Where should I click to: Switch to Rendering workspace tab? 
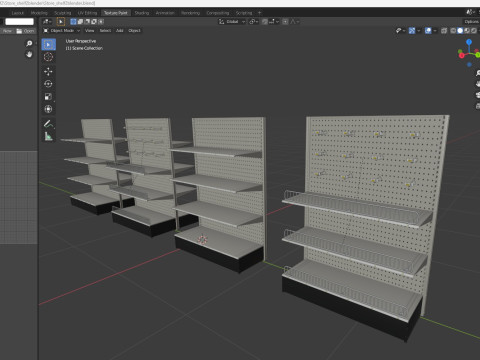tap(190, 13)
